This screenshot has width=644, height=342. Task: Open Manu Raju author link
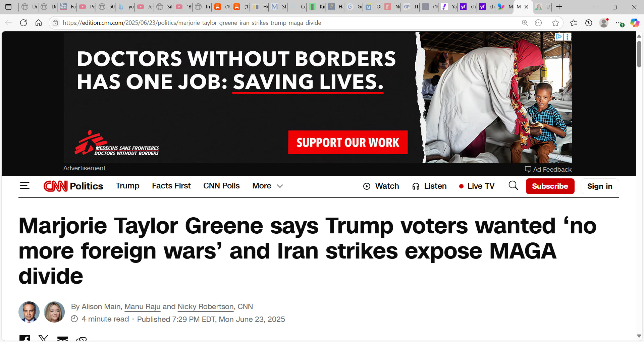(x=143, y=306)
